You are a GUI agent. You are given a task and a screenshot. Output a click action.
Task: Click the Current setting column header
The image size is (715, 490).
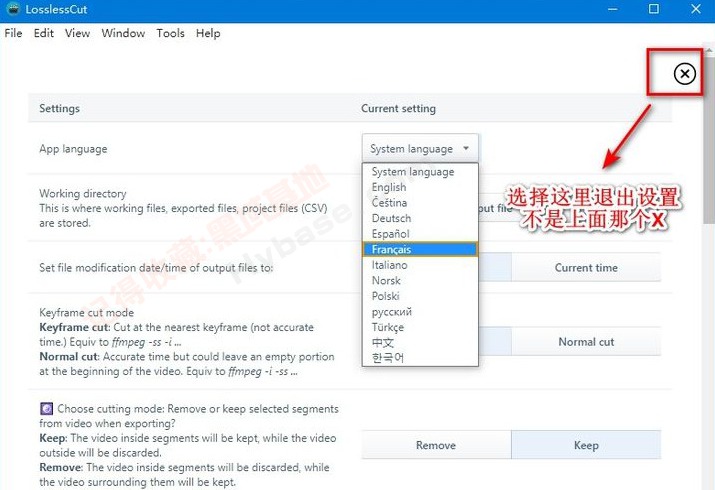point(399,108)
